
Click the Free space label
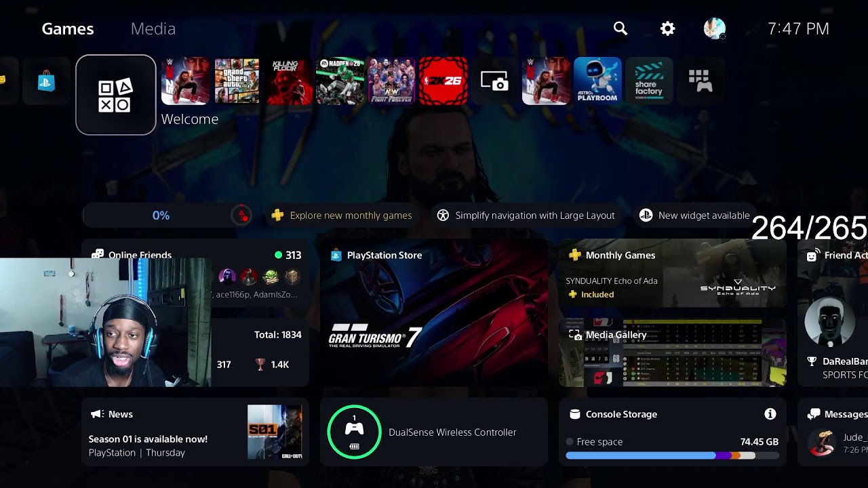[599, 442]
